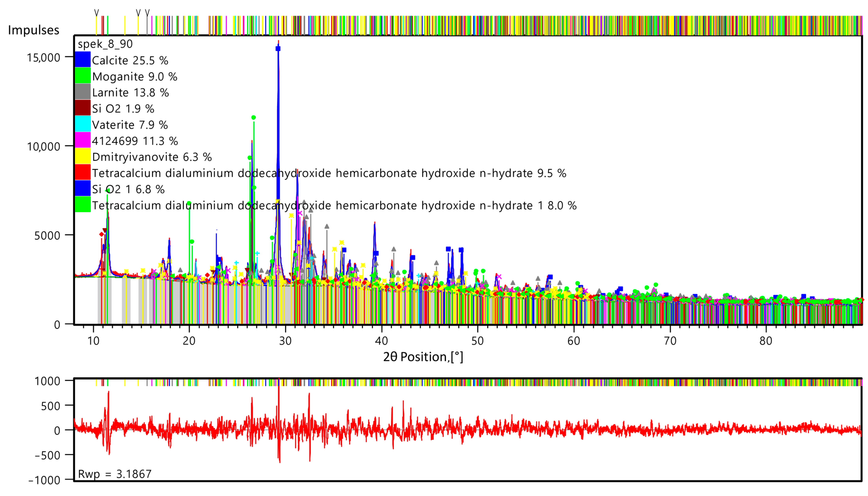868x496 pixels.
Task: Click the 2θ Position axis title
Action: 423,357
